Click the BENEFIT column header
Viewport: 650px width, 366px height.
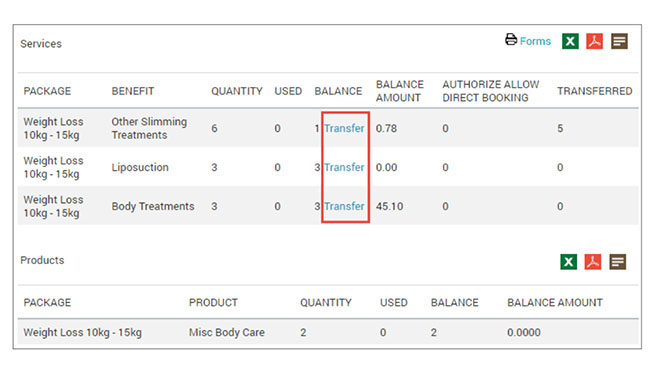(x=133, y=91)
